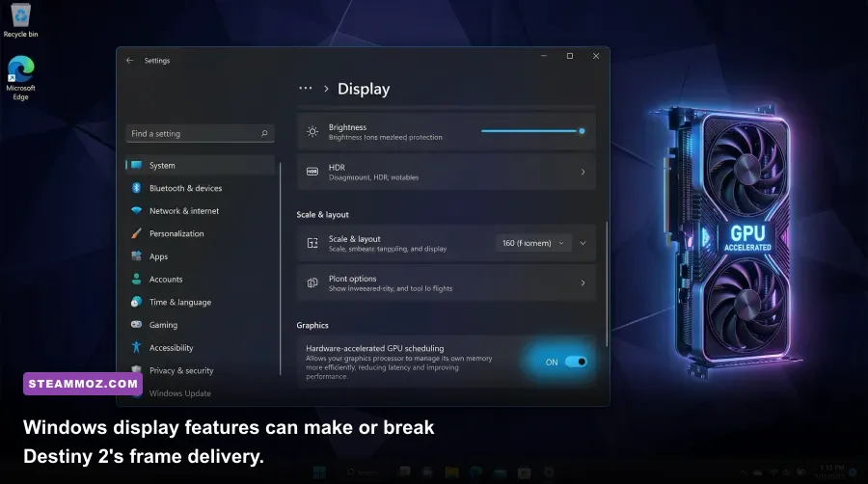Image resolution: width=868 pixels, height=484 pixels.
Task: Click the taskbar clock in system tray
Action: pos(828,471)
